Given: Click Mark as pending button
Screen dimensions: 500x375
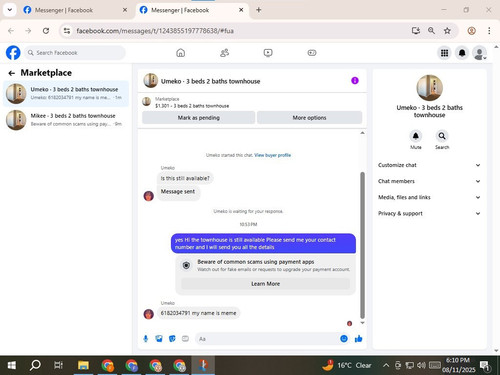Looking at the screenshot, I should coord(199,118).
